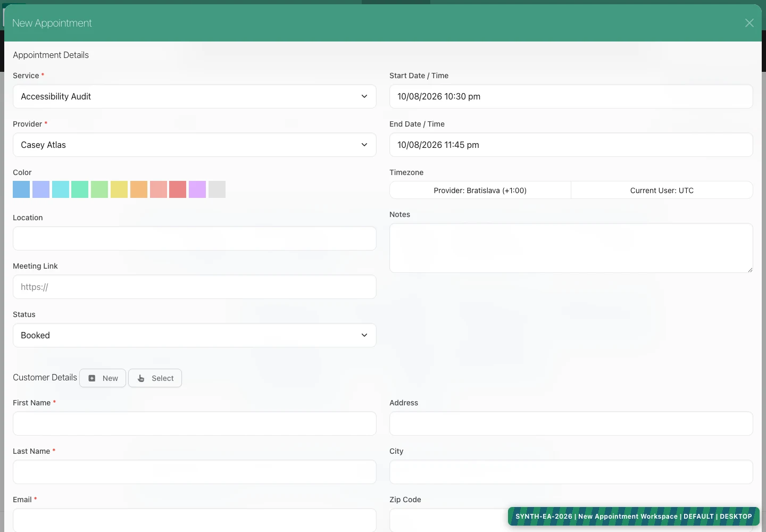Image resolution: width=766 pixels, height=532 pixels.
Task: Click the New Appointment title text
Action: [x=52, y=23]
